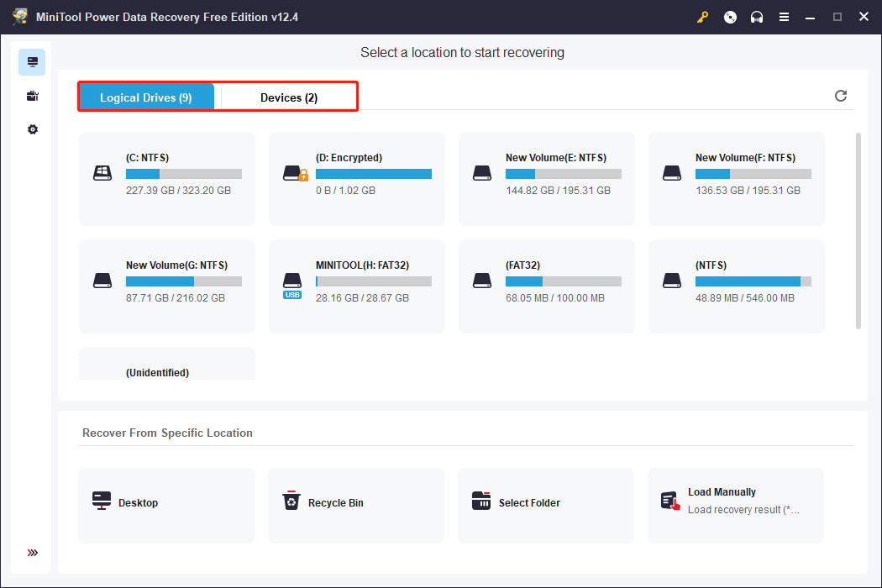Click the C: NTFS drive icon
Viewport: 882px width, 588px height.
pyautogui.click(x=102, y=173)
